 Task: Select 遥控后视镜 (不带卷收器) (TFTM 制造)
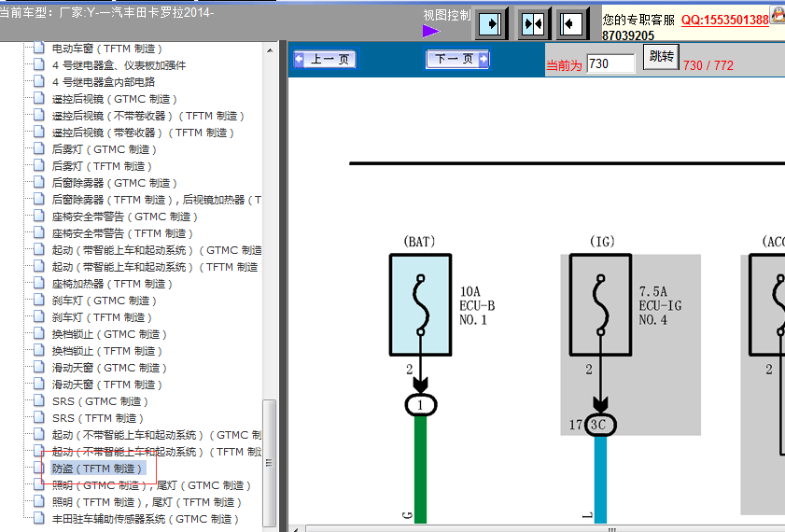147,116
